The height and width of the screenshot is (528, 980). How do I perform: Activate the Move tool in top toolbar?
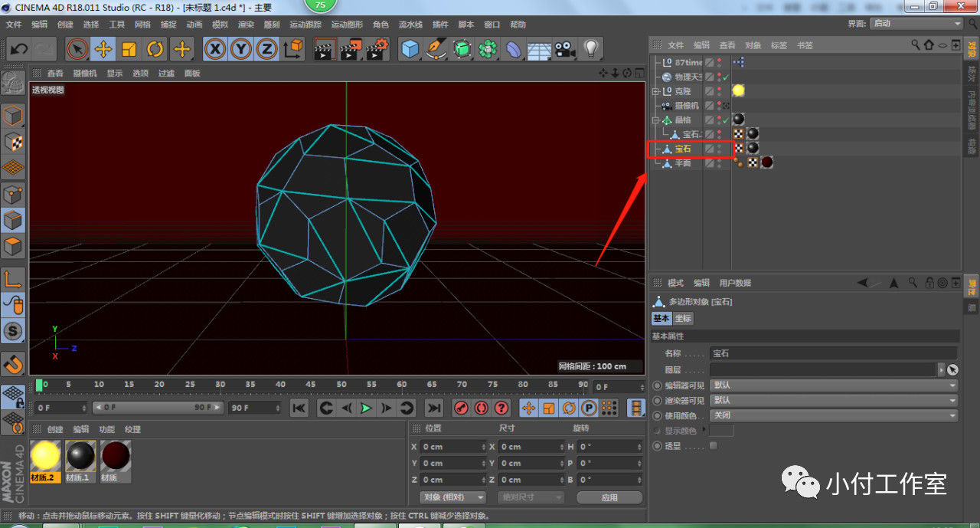(103, 50)
